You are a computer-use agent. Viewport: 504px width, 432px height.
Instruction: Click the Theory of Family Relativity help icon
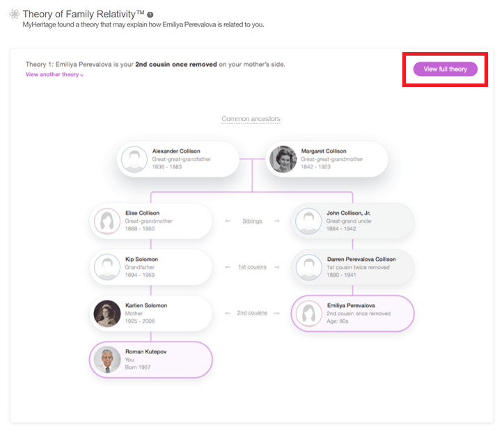(x=150, y=15)
